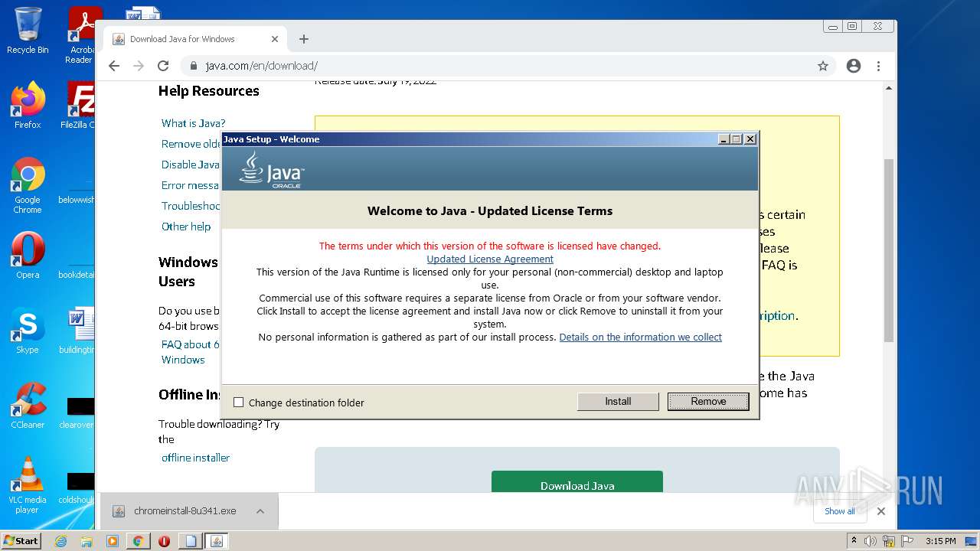The image size is (980, 551).
Task: Tick the Change destination folder checkbox
Action: pyautogui.click(x=238, y=403)
